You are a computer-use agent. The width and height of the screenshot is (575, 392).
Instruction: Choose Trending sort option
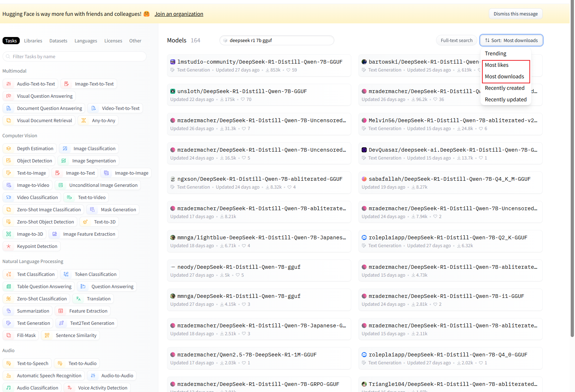click(x=496, y=54)
